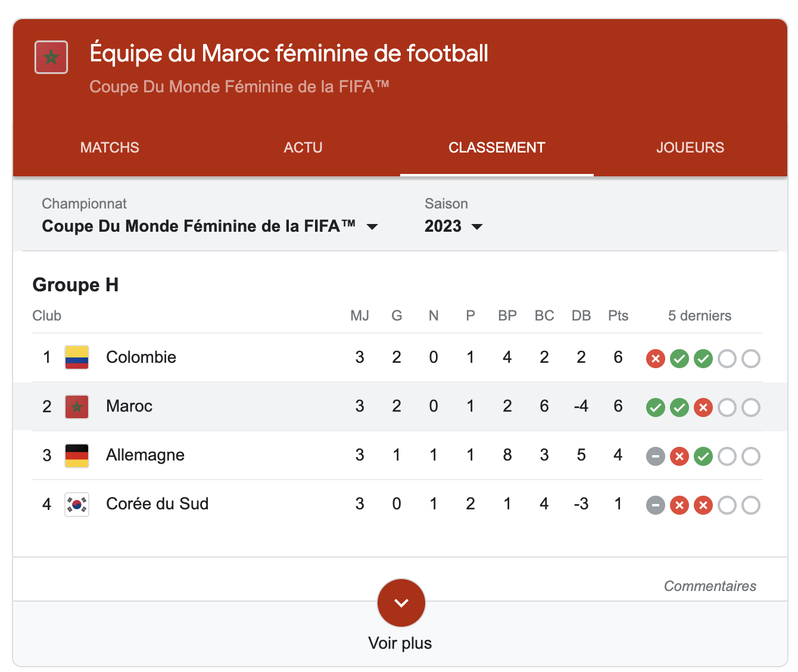Switch to the MATCHS tab
Screen dimensions: 798x672
pyautogui.click(x=110, y=148)
